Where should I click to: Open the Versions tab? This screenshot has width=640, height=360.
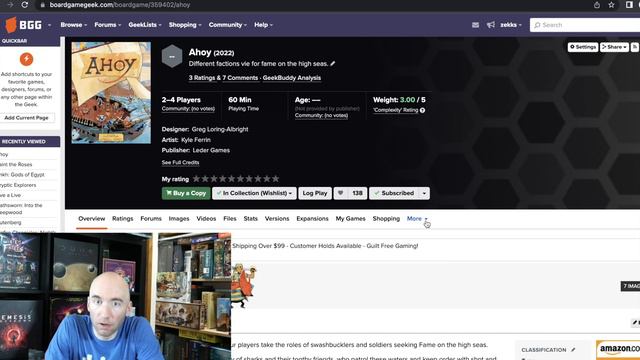click(277, 219)
